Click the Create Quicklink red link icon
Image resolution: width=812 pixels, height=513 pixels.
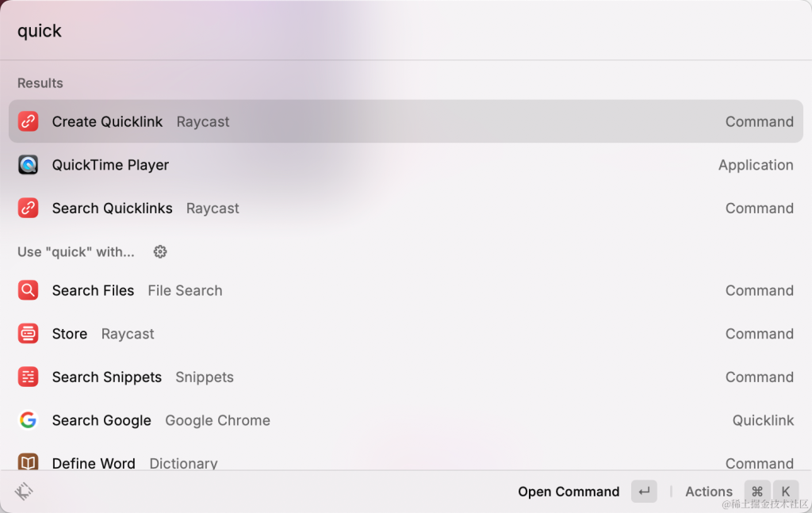[28, 121]
